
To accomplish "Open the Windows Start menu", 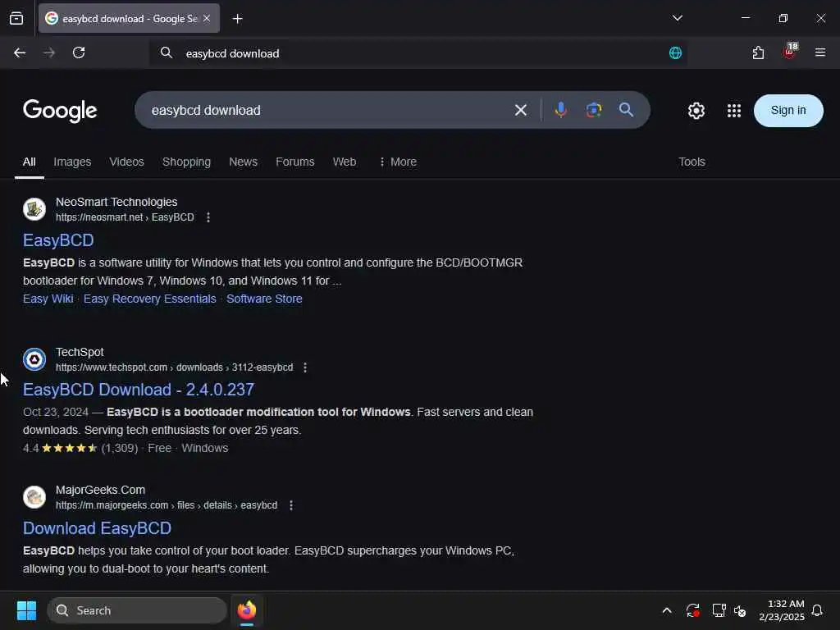I will [26, 610].
